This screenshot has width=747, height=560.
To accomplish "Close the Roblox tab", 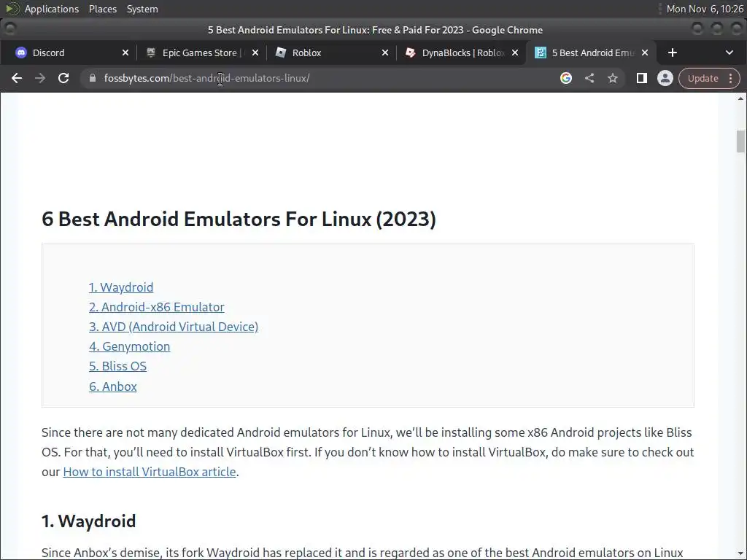I will point(385,52).
